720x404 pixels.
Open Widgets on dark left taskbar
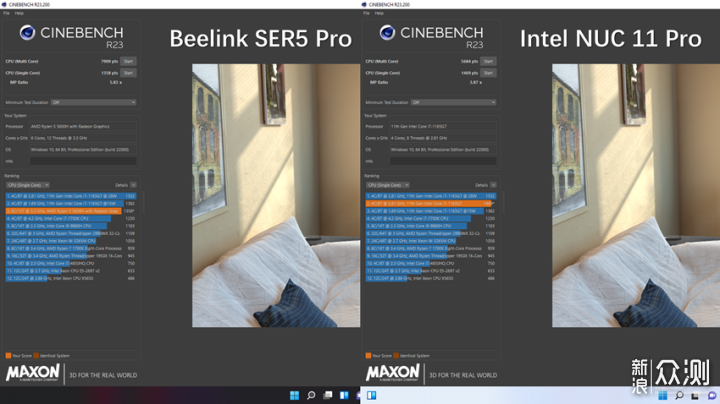(344, 395)
